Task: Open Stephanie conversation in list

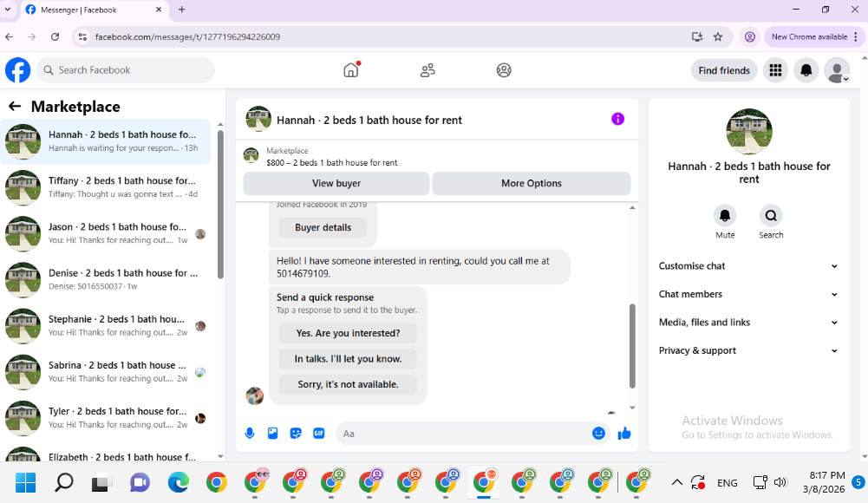Action: 105,326
